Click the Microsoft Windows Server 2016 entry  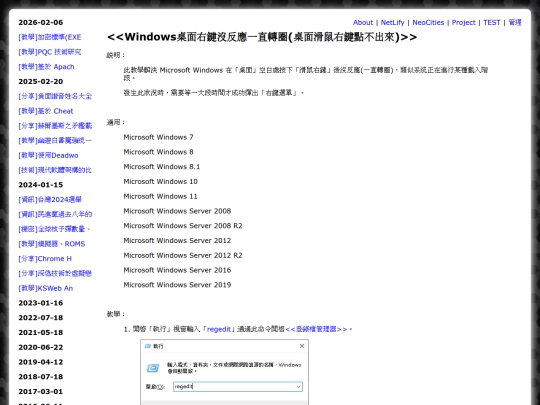click(177, 270)
